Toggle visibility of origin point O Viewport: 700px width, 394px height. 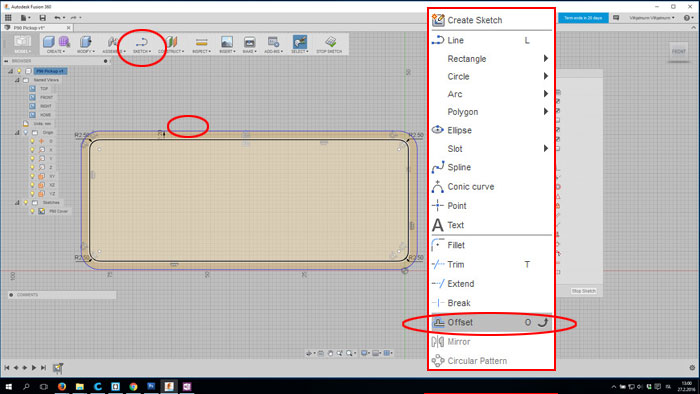(x=32, y=141)
